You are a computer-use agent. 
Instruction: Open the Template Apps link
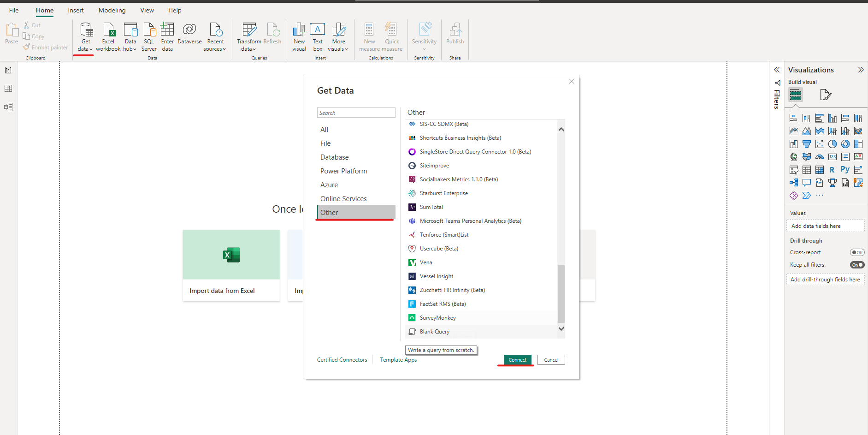coord(398,360)
